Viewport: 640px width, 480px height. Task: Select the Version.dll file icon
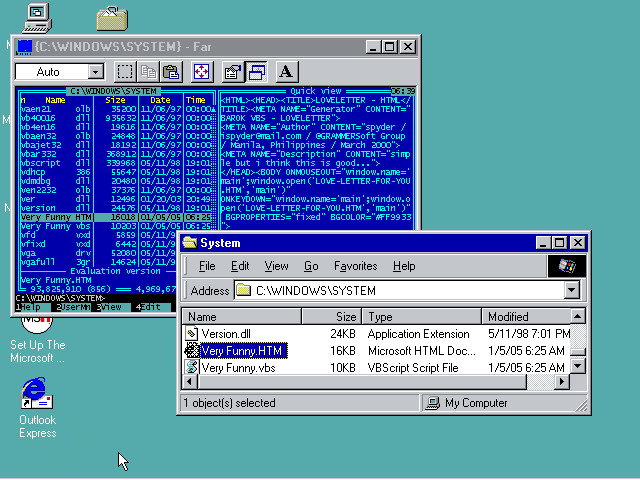click(x=191, y=333)
